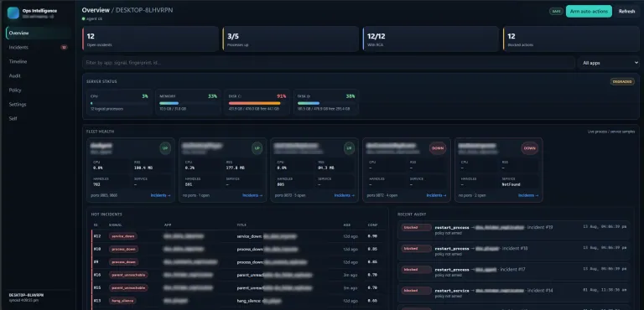Click 'Live process / service samples' text
Viewport: 644px width, 310px height.
point(611,132)
